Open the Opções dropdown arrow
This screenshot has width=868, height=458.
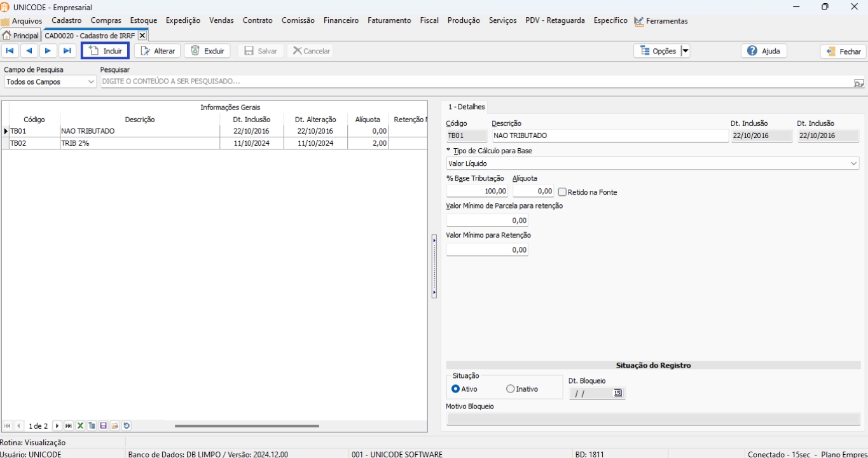[x=685, y=51]
